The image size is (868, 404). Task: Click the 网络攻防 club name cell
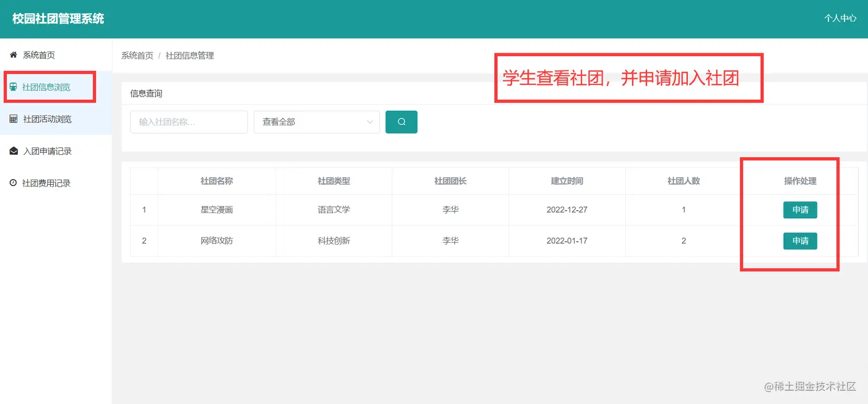[x=216, y=241]
